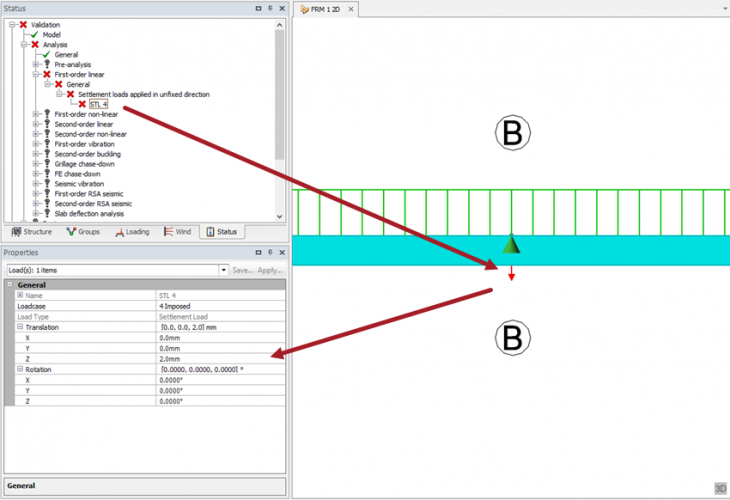Click the red X beside Settlement loads message
Screen dimensions: 730x500
pos(71,94)
